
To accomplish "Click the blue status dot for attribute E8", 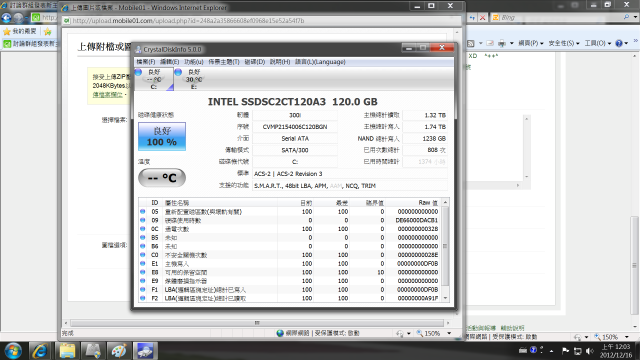I will 142,272.
